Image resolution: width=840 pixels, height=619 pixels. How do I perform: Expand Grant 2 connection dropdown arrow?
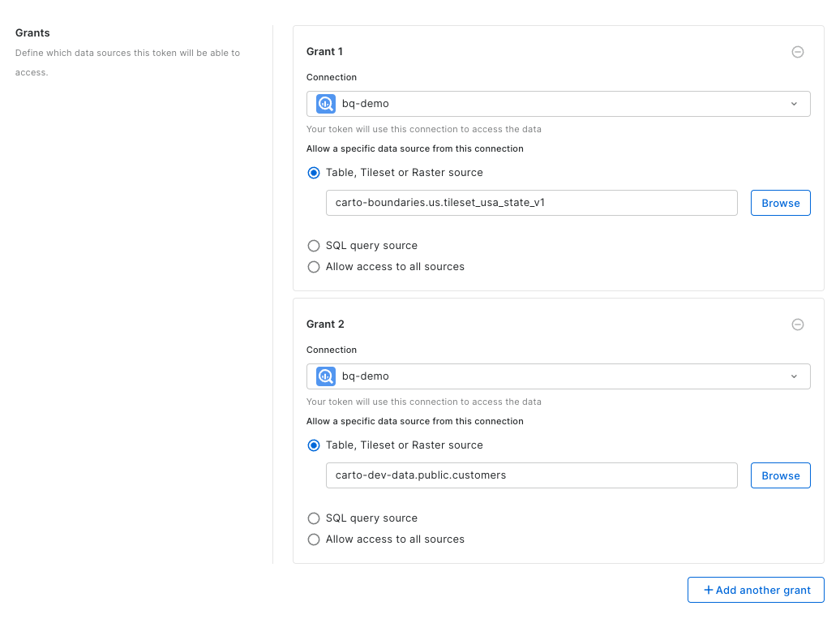[794, 376]
